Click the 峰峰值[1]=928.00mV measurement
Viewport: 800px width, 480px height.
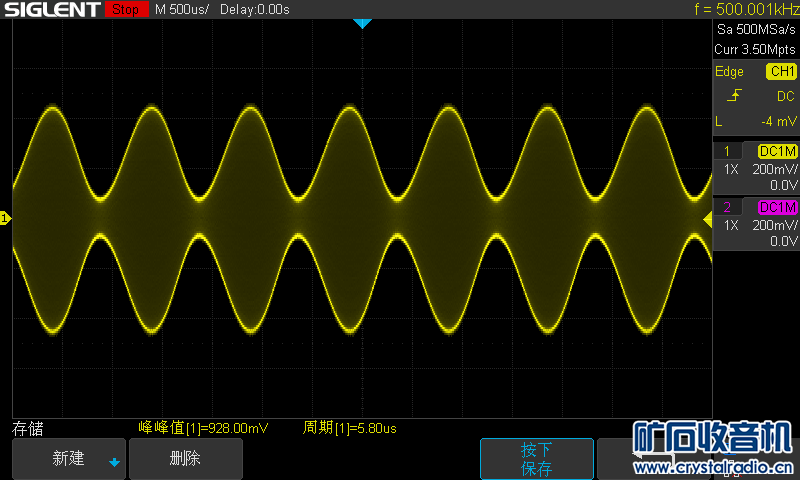click(203, 428)
